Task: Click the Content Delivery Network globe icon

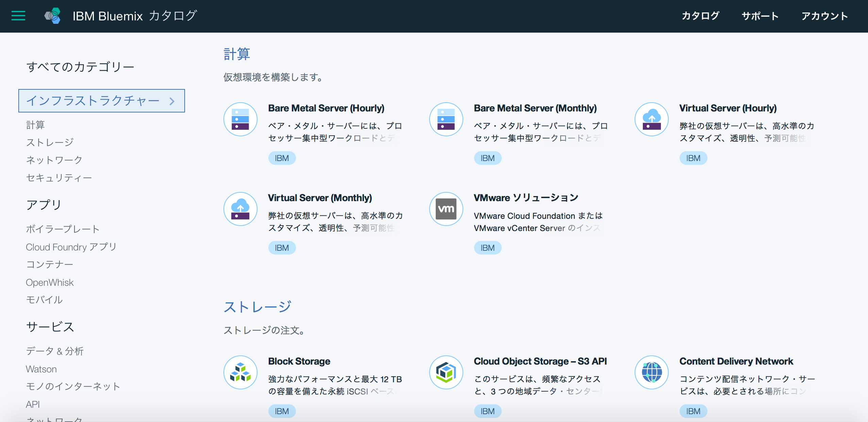Action: pos(652,372)
